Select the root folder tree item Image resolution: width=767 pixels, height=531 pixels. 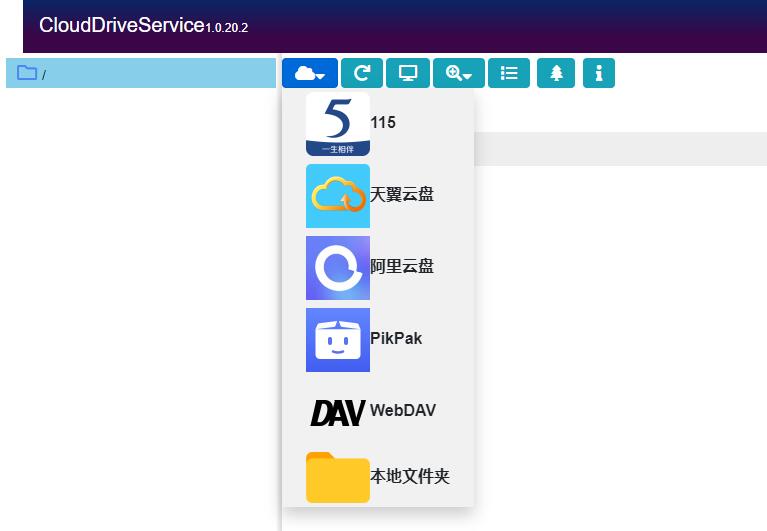[x=140, y=74]
